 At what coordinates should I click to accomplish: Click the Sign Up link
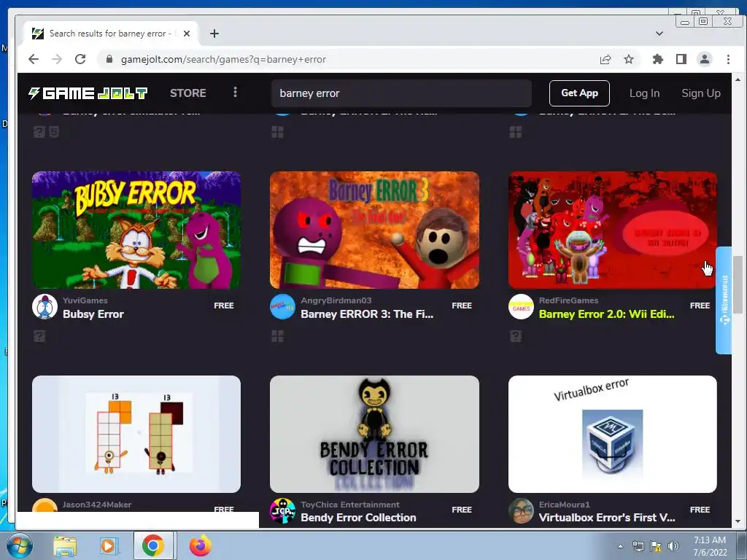[x=701, y=93]
